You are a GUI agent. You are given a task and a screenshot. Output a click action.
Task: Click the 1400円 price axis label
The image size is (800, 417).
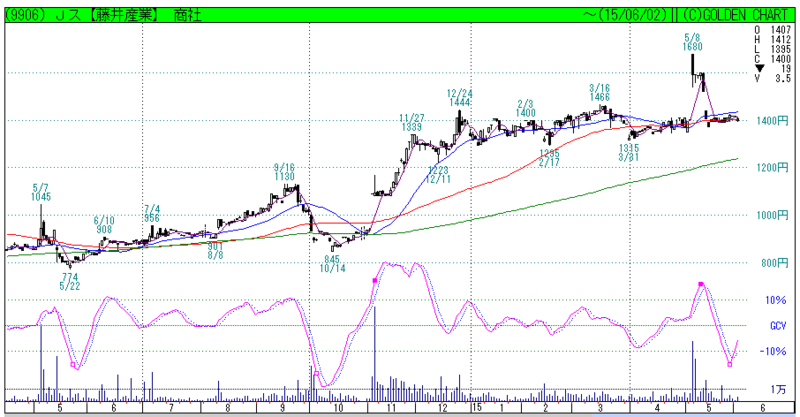pyautogui.click(x=772, y=120)
